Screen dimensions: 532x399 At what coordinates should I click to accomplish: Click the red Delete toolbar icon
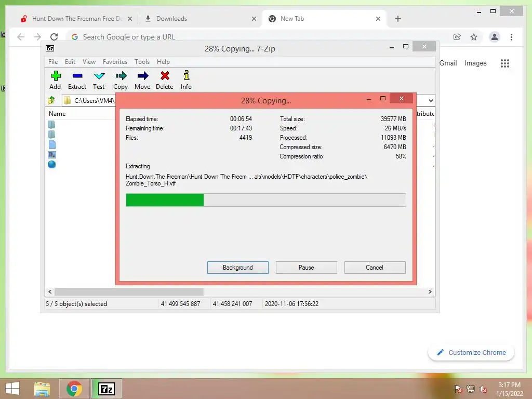165,80
